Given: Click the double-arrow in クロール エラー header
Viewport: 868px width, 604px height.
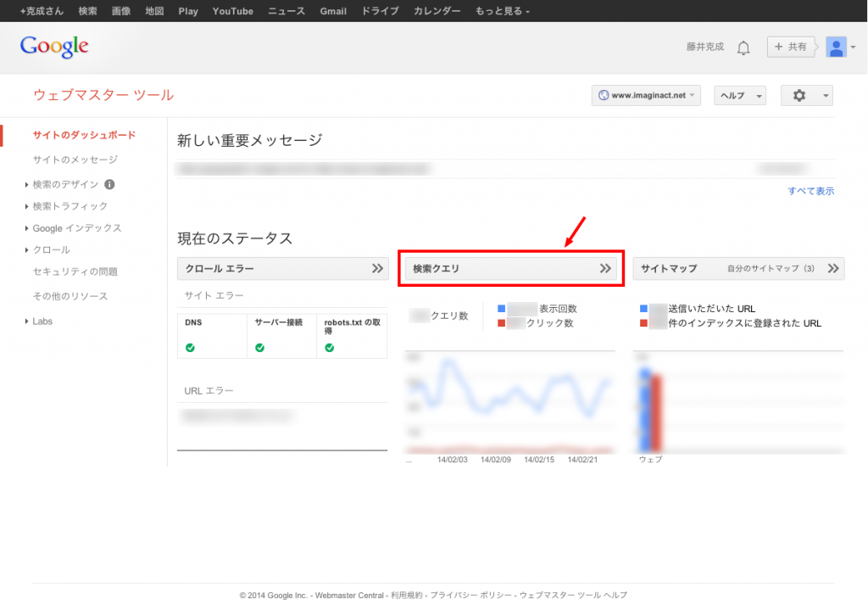Looking at the screenshot, I should point(377,268).
